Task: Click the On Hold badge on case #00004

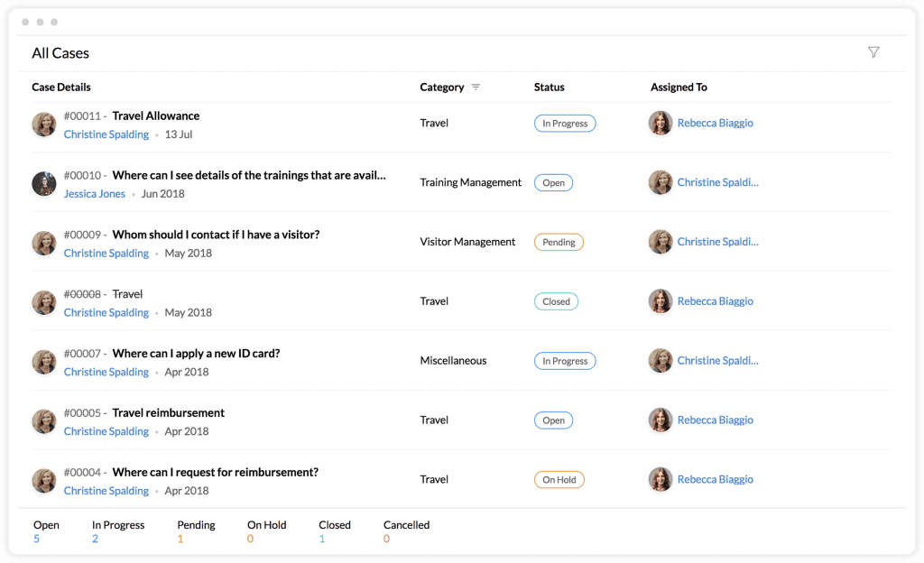Action: (x=559, y=479)
